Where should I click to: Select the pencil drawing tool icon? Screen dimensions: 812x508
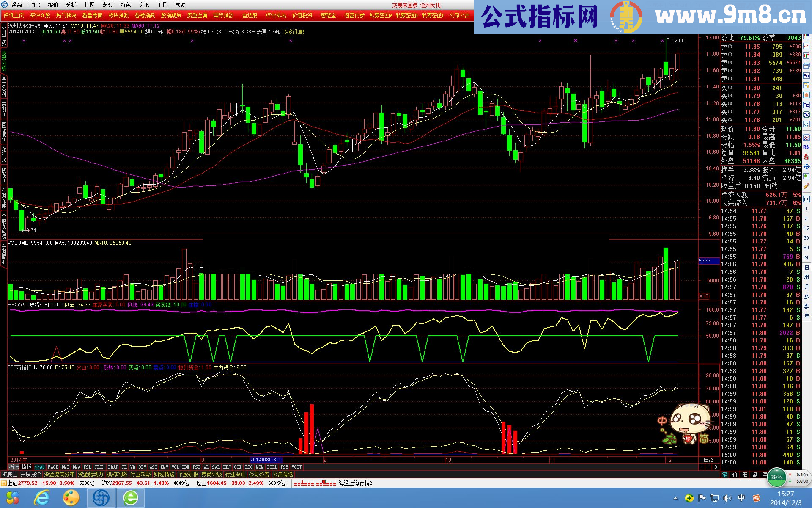click(807, 186)
